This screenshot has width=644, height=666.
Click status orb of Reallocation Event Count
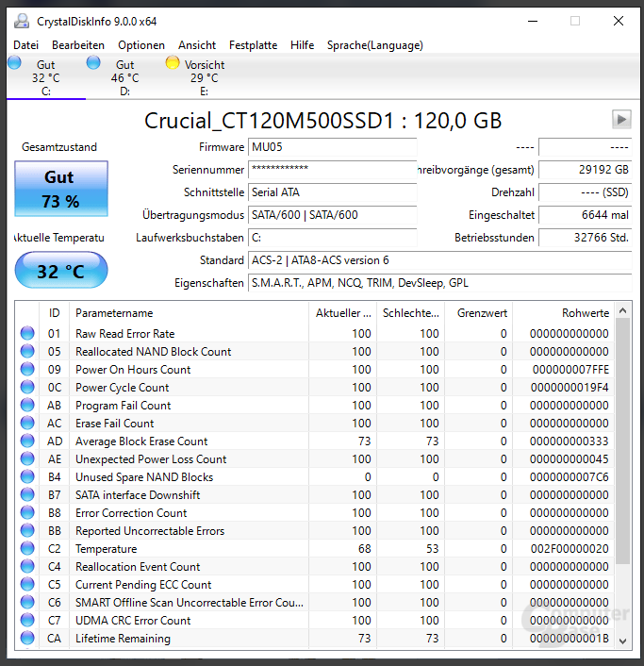point(27,566)
